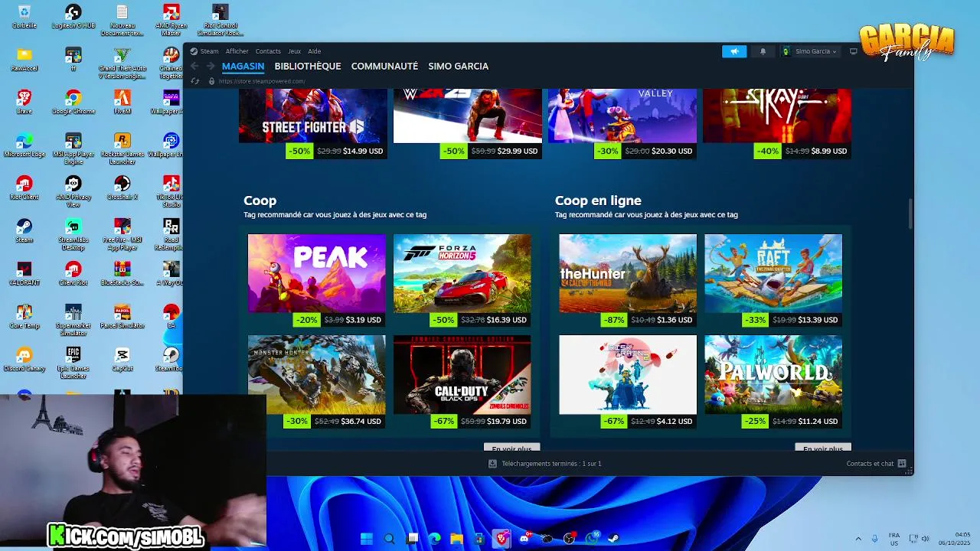Open the Afficher menu

237,51
